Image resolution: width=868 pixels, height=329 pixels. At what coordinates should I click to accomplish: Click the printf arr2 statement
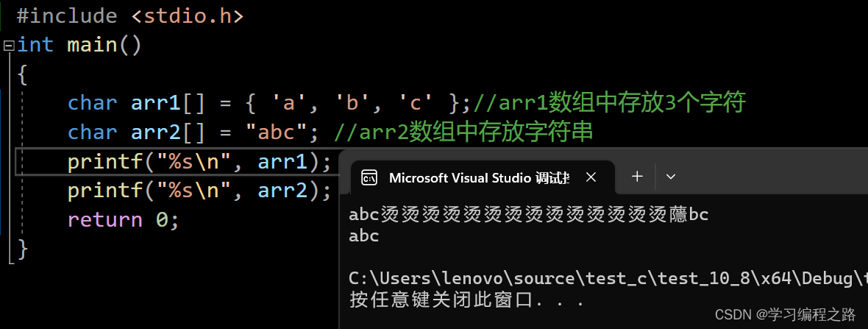[x=199, y=191]
